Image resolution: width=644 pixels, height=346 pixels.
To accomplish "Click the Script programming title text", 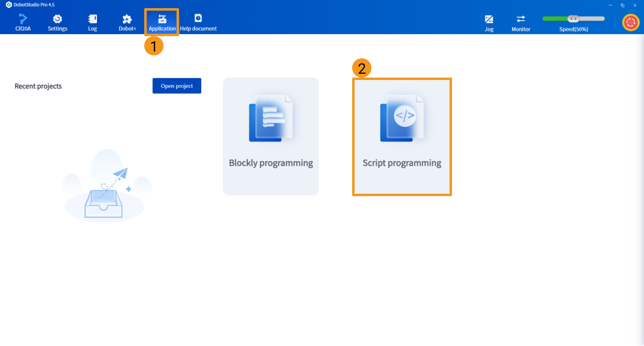I will tap(402, 163).
